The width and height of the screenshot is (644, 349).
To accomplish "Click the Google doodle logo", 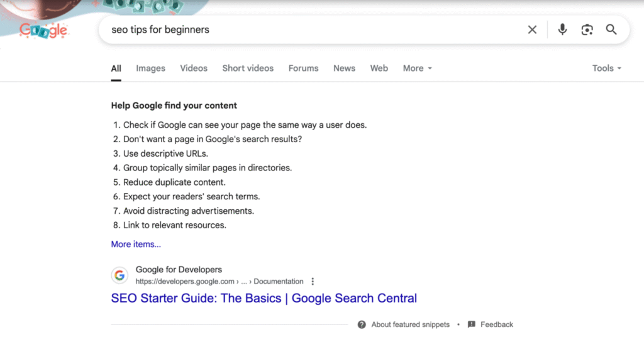I will pyautogui.click(x=43, y=30).
